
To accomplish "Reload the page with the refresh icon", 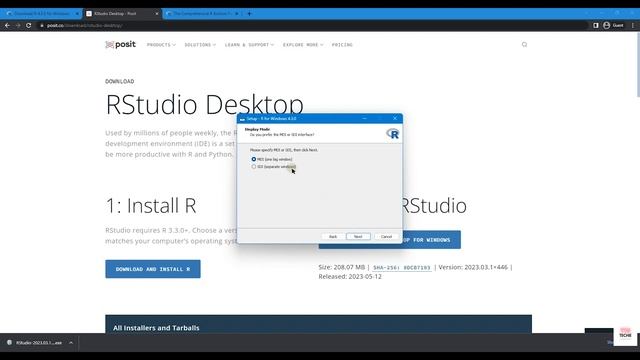I will [29, 25].
